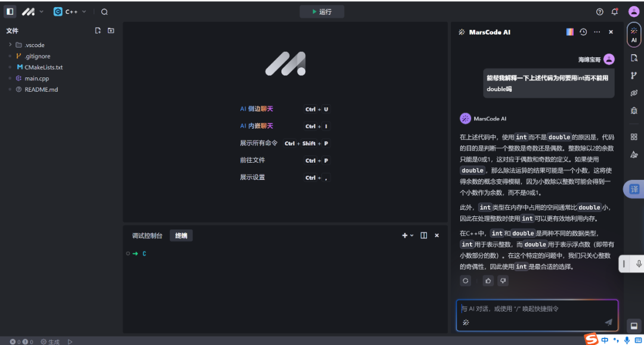This screenshot has height=345, width=644.
Task: Click the errors and warnings status counter
Action: (21, 341)
